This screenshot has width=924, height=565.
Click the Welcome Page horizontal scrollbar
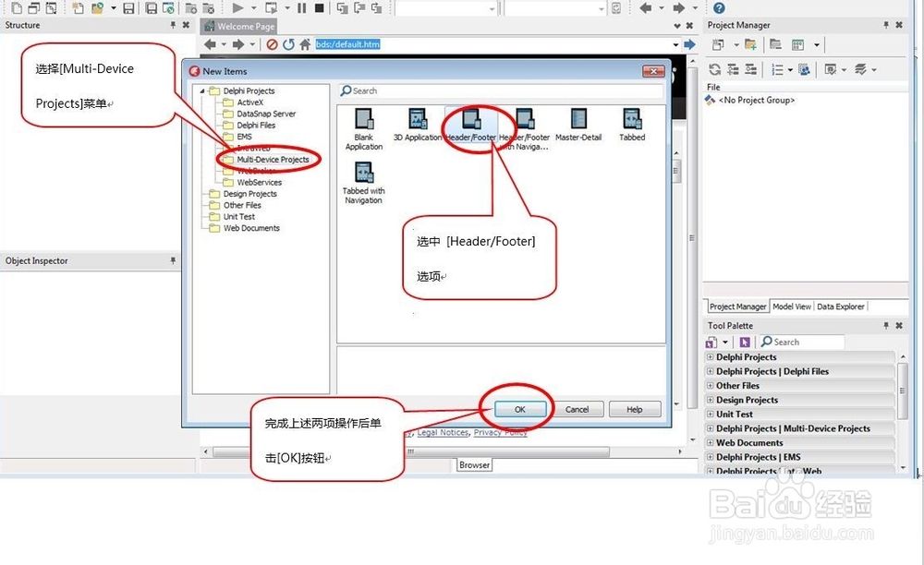[442, 452]
